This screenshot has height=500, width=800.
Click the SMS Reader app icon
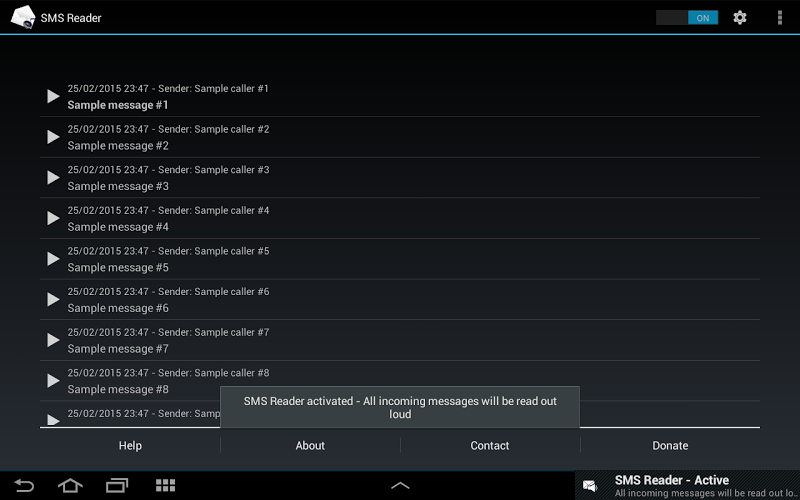point(23,17)
